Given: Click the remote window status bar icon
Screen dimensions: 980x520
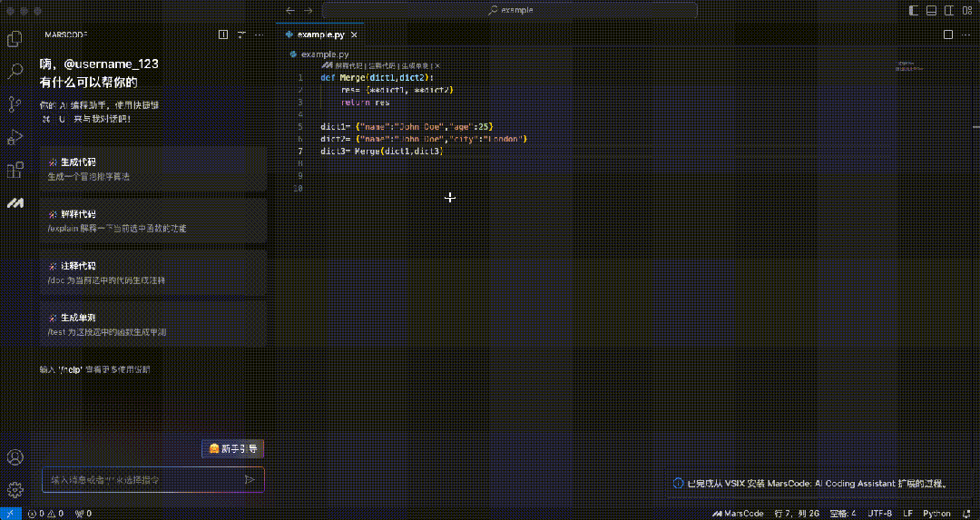Looking at the screenshot, I should click(11, 514).
